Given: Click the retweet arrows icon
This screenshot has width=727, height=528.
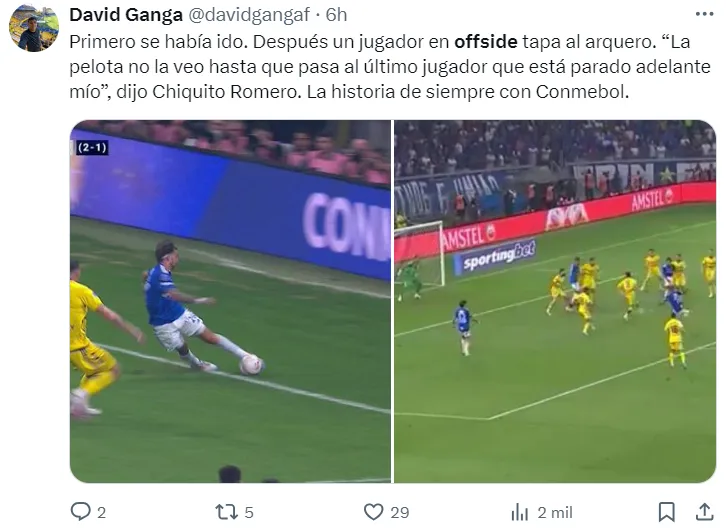Looking at the screenshot, I should 227,512.
